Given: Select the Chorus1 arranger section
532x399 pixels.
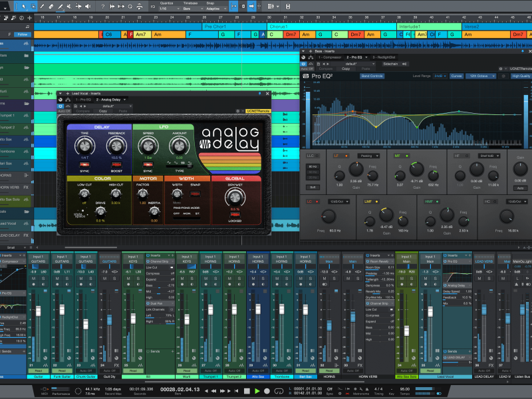Looking at the screenshot, I should (x=331, y=27).
